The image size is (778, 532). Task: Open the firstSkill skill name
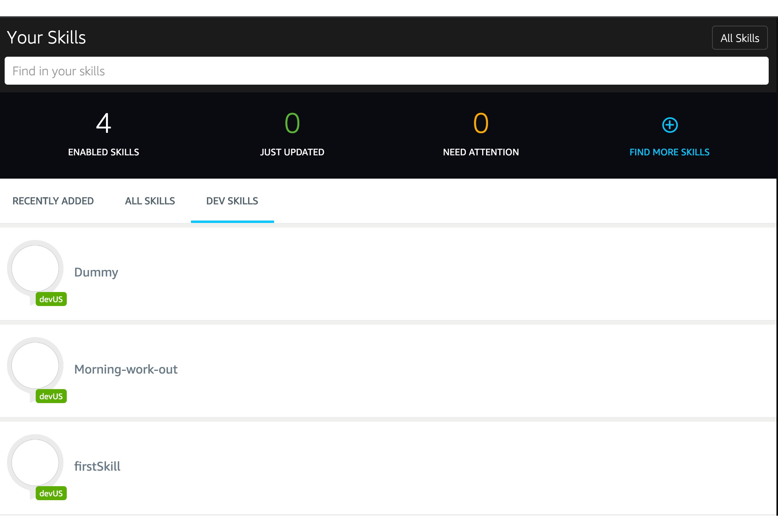pyautogui.click(x=97, y=466)
